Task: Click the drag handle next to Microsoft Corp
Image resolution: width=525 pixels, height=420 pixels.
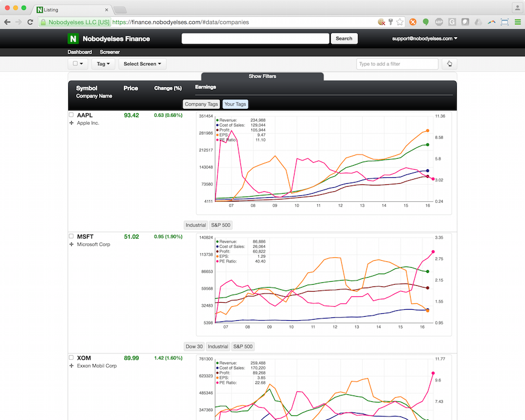Action: pos(71,244)
